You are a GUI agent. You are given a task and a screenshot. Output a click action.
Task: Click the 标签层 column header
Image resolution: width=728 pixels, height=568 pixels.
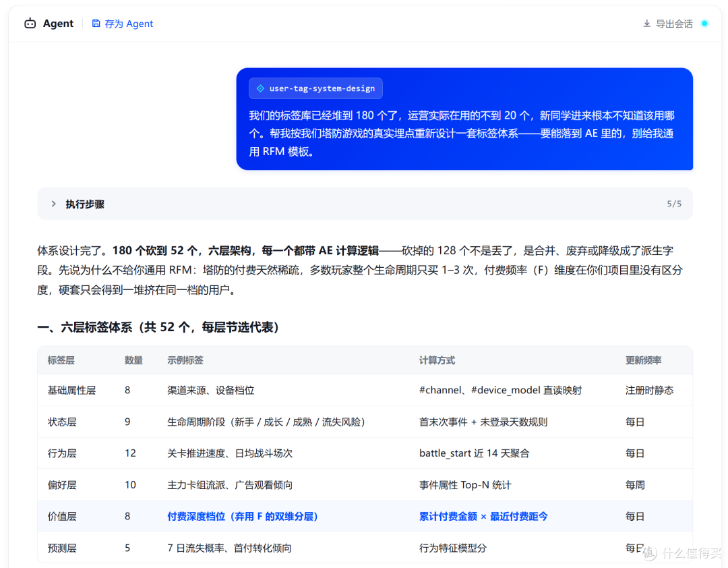click(x=61, y=360)
